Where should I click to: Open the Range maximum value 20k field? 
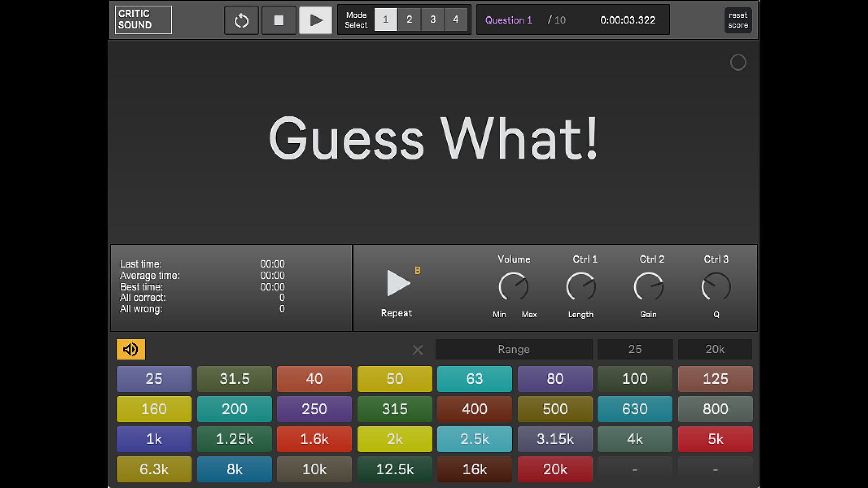pos(715,349)
